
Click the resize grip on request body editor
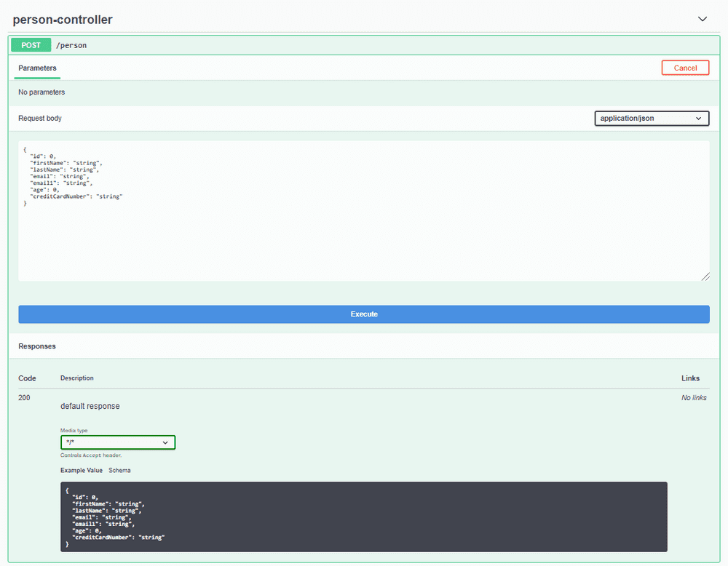[705, 276]
